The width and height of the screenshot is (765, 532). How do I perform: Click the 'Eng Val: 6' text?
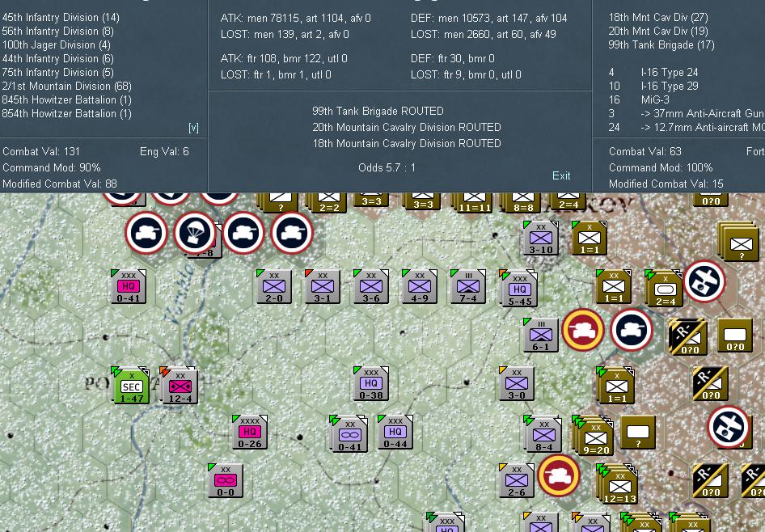click(x=164, y=152)
